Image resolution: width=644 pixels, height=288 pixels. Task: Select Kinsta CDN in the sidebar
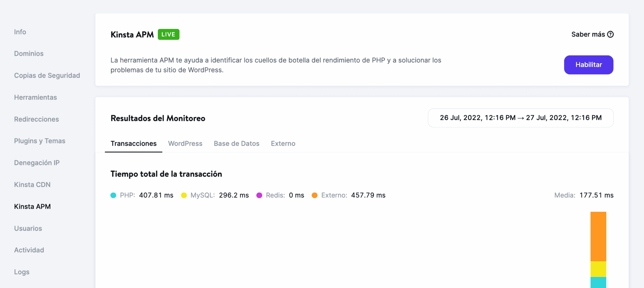[32, 184]
